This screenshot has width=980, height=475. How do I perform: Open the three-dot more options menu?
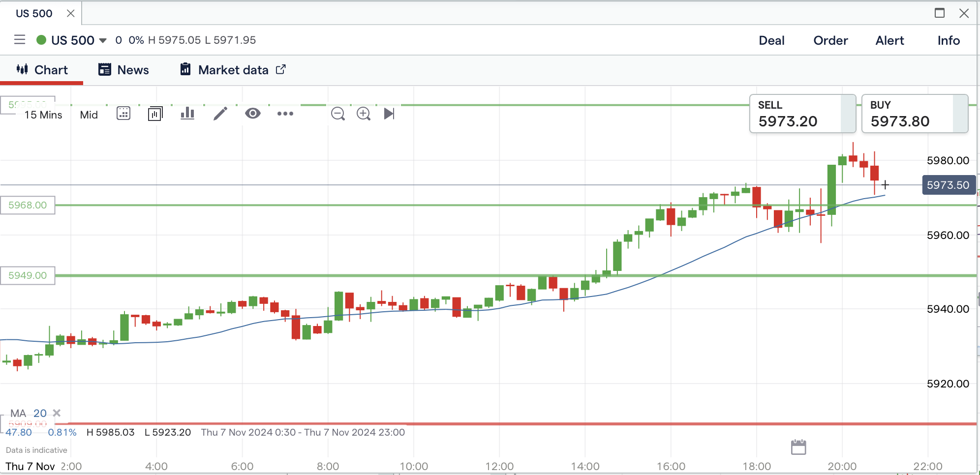pyautogui.click(x=285, y=114)
